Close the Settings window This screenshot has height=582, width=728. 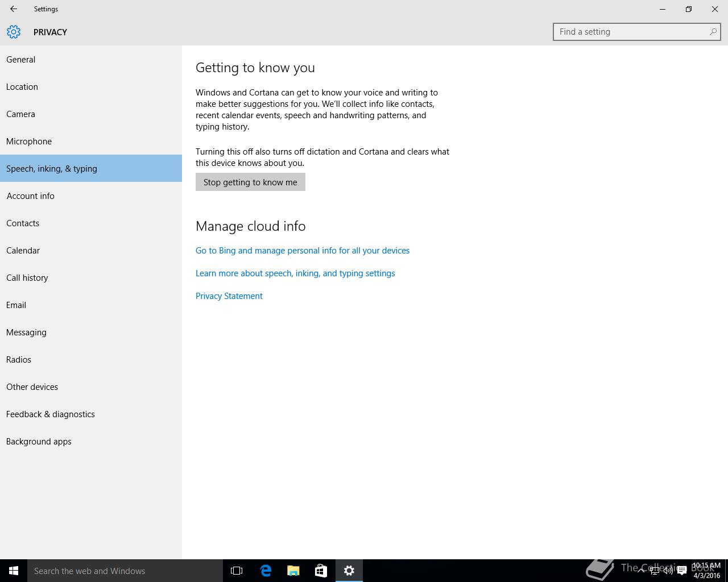pos(715,9)
